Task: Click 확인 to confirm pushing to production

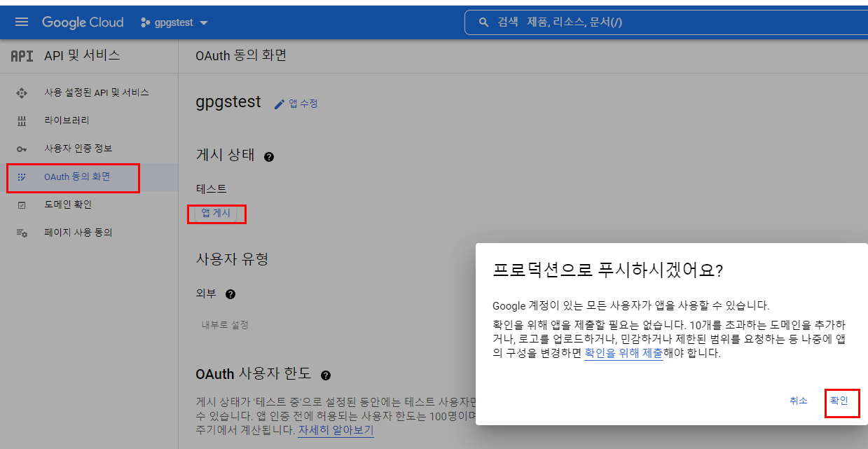Action: click(839, 401)
